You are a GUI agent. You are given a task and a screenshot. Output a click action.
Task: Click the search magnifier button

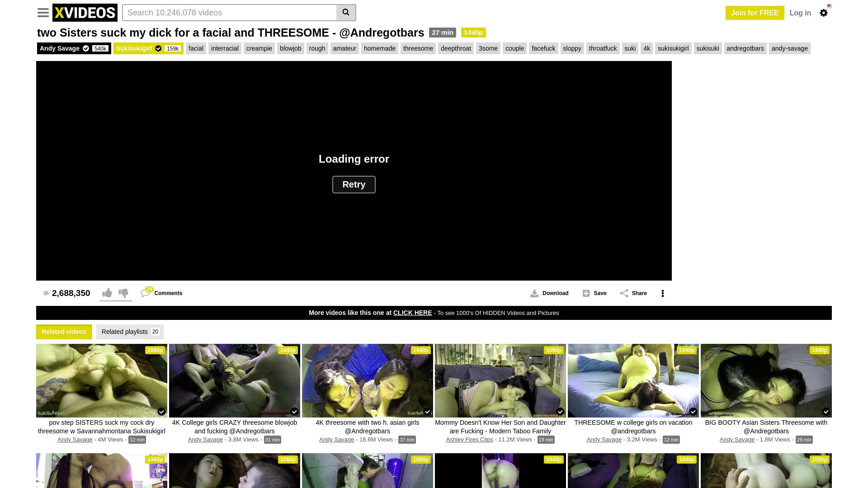click(x=346, y=13)
